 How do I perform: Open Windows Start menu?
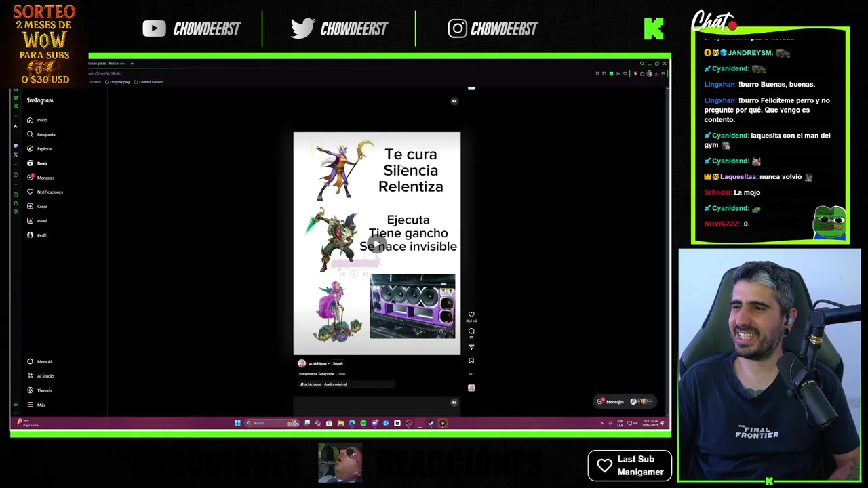point(237,423)
